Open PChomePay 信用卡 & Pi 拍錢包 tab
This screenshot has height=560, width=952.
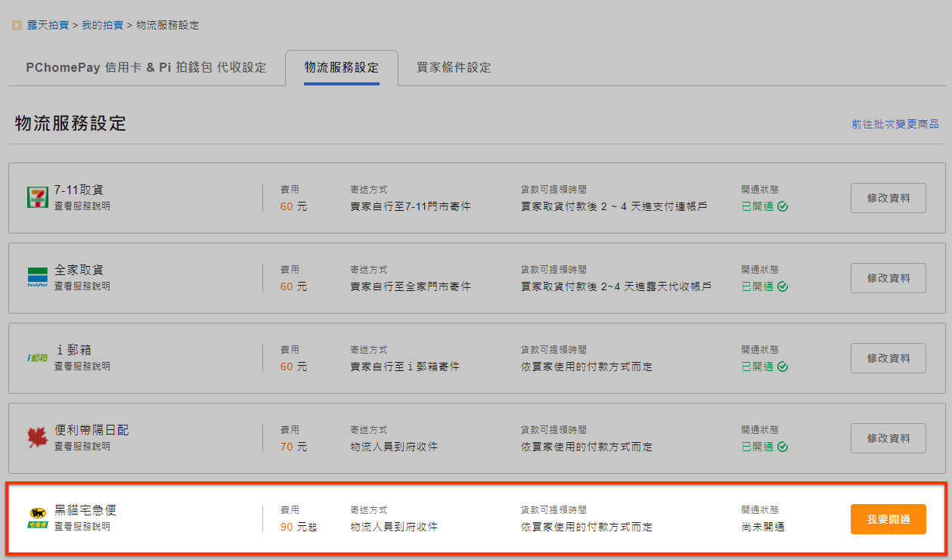[x=146, y=67]
